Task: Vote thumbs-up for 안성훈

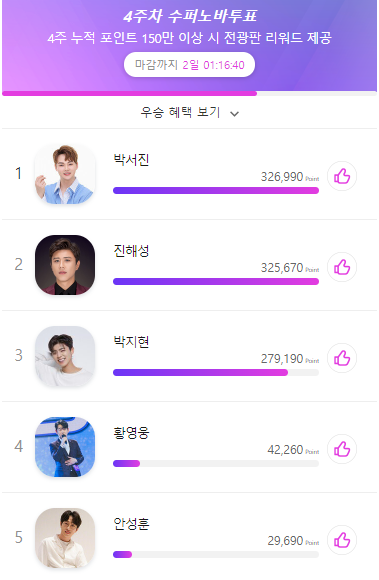Action: coord(342,540)
